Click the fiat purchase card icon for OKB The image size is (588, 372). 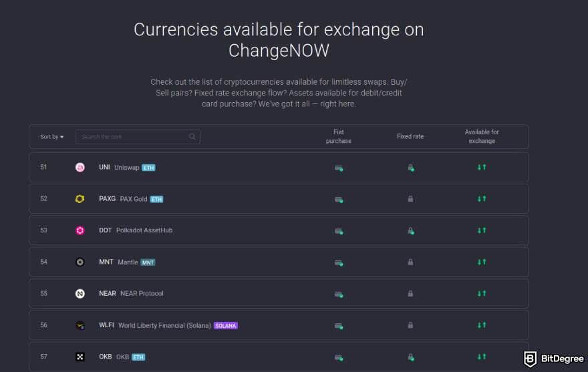[339, 357]
